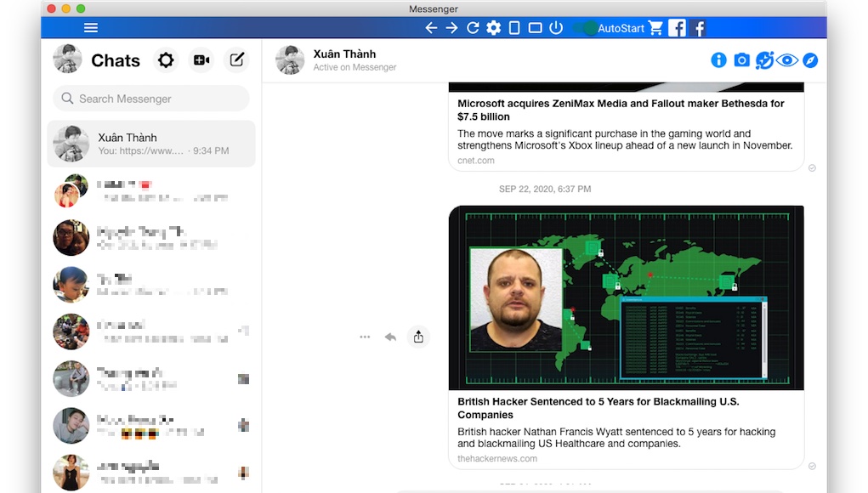The height and width of the screenshot is (493, 868).
Task: Reply to the British Hacker message
Action: 391,337
